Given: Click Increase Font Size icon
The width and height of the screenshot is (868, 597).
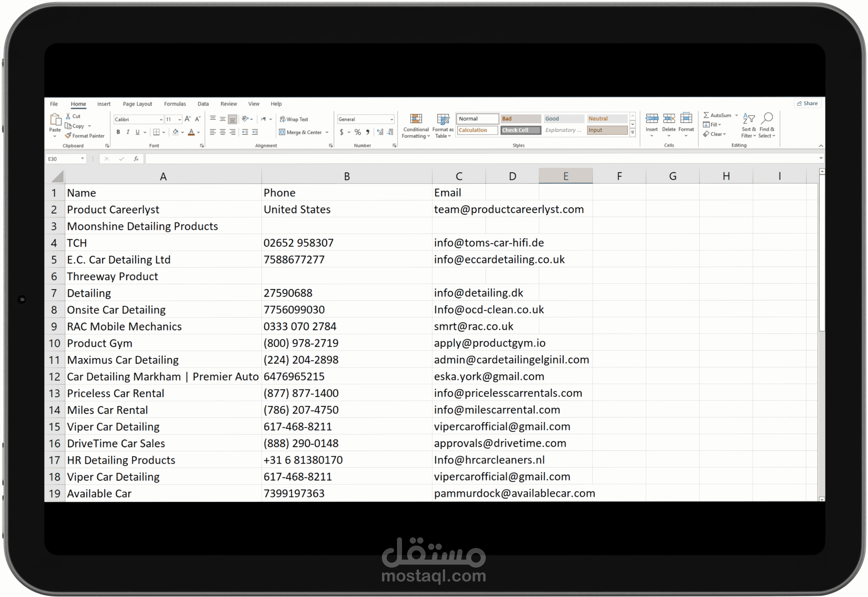Looking at the screenshot, I should coord(188,119).
